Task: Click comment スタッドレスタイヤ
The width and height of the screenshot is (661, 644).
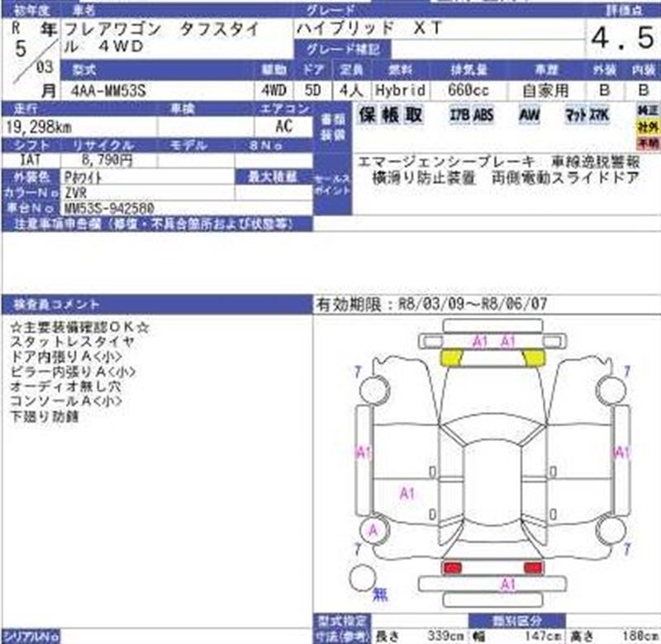Action: click(72, 342)
